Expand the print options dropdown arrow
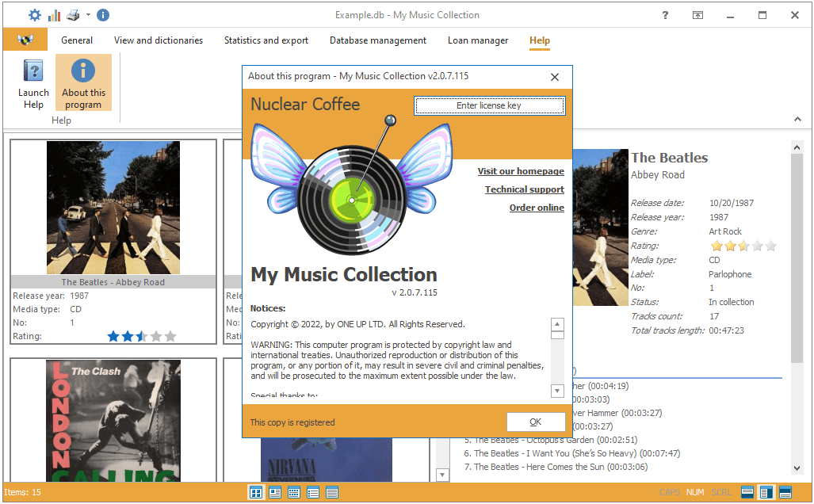Screen dimensions: 814x504 point(88,15)
